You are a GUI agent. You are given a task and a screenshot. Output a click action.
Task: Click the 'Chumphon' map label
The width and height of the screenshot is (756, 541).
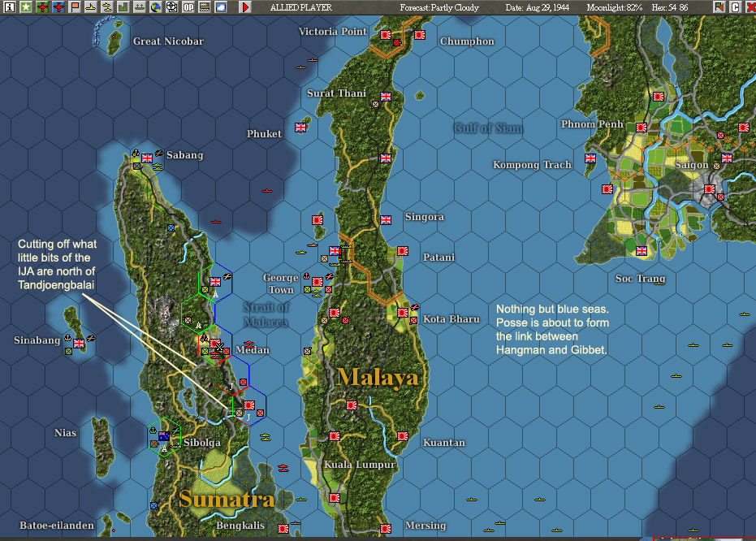point(467,41)
